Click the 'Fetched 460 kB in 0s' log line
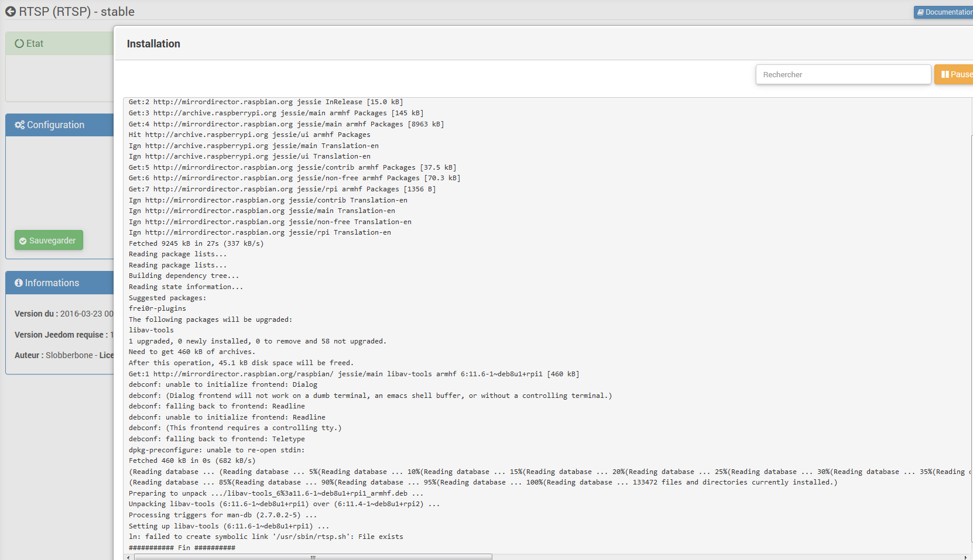 (x=192, y=461)
